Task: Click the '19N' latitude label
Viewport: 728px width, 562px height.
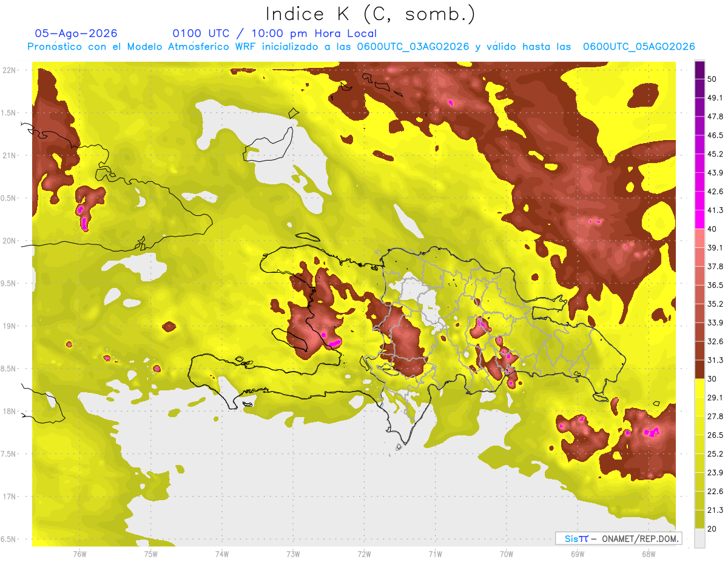Action: click(10, 326)
